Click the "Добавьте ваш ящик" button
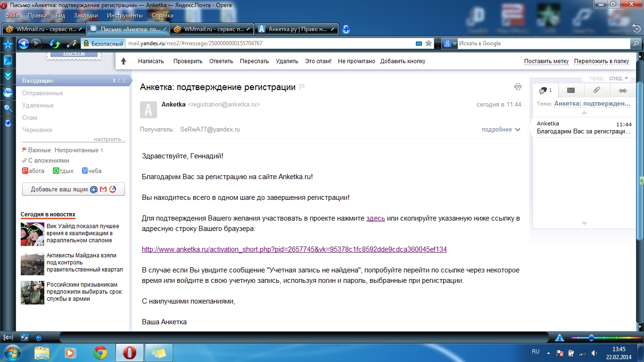The height and width of the screenshot is (362, 644). coord(74,189)
